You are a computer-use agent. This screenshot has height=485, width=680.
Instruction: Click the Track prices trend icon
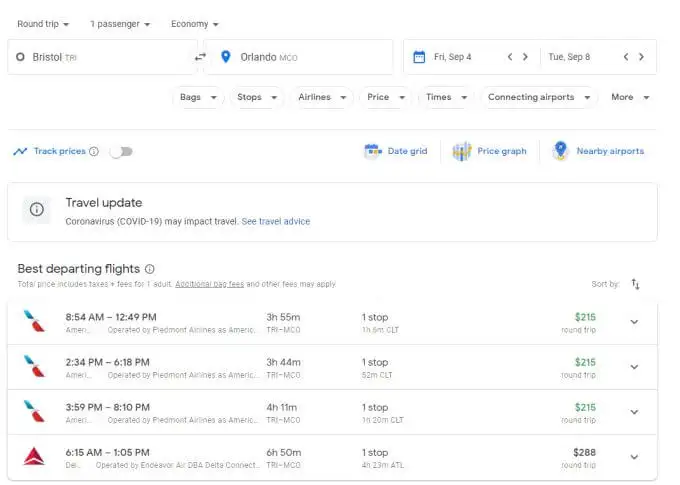pyautogui.click(x=20, y=151)
